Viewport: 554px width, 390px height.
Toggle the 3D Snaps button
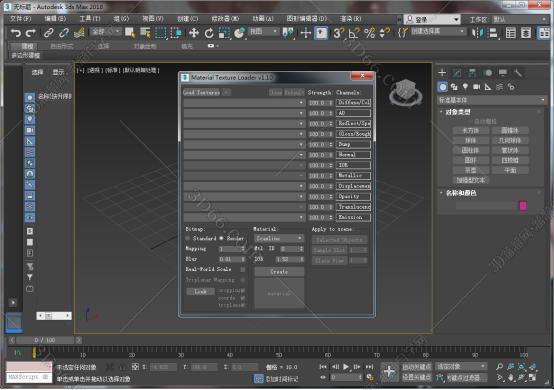click(x=338, y=33)
